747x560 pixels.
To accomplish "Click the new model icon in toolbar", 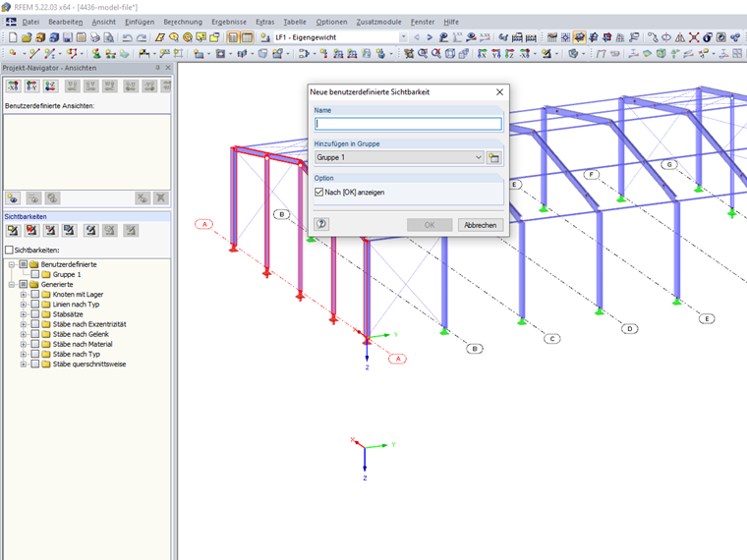I will (13, 37).
